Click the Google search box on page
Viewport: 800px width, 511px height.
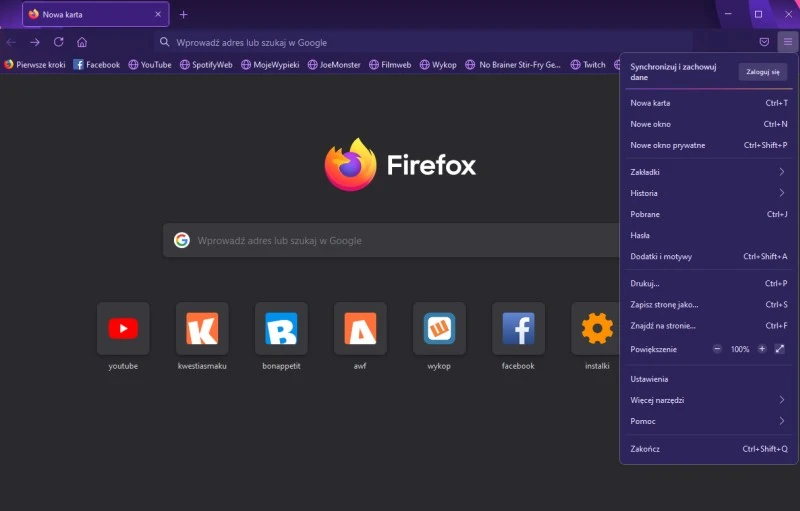[391, 240]
